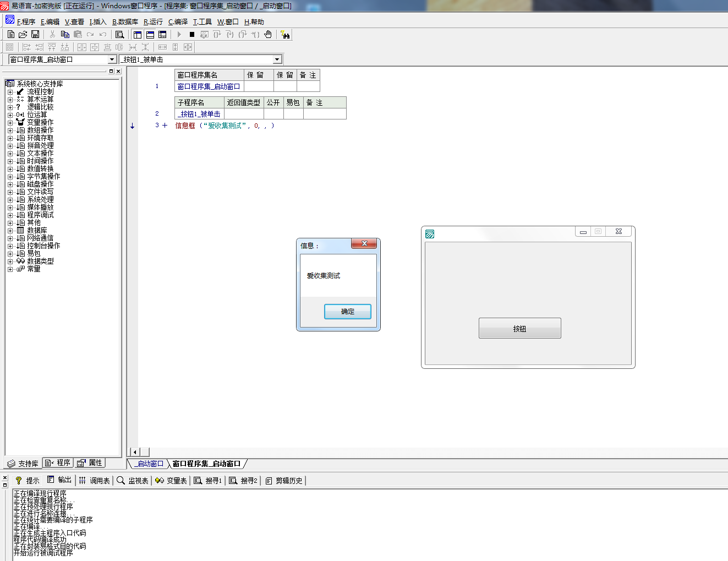
Task: Click the find magnifier document icon in the toolbar
Action: [x=119, y=34]
